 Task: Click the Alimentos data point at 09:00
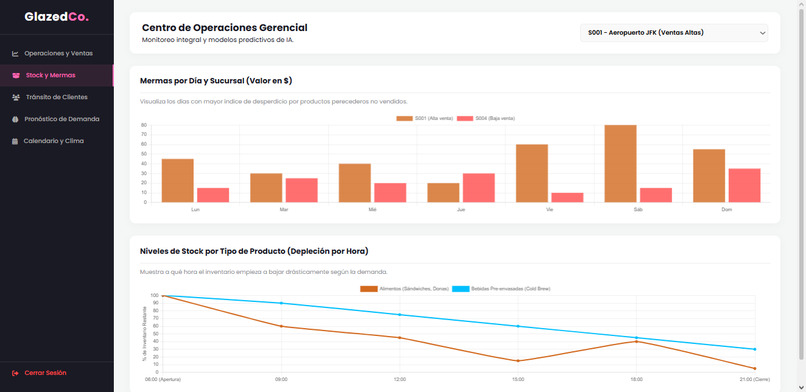[281, 326]
